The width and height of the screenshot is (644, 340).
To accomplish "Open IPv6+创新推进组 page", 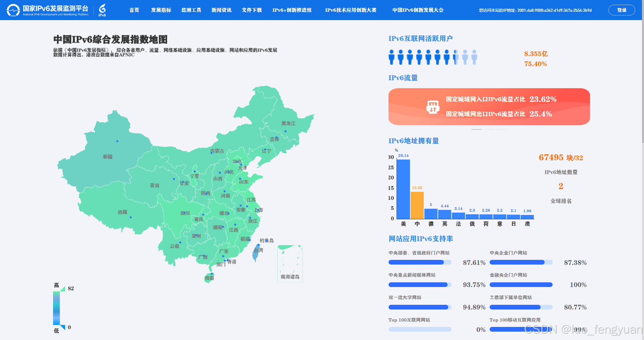I will pyautogui.click(x=292, y=10).
